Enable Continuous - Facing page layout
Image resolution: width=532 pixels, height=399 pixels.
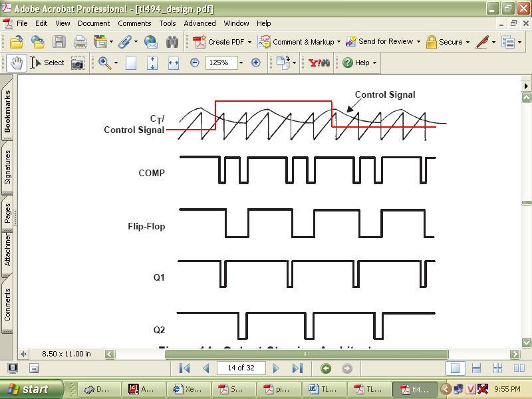497,368
